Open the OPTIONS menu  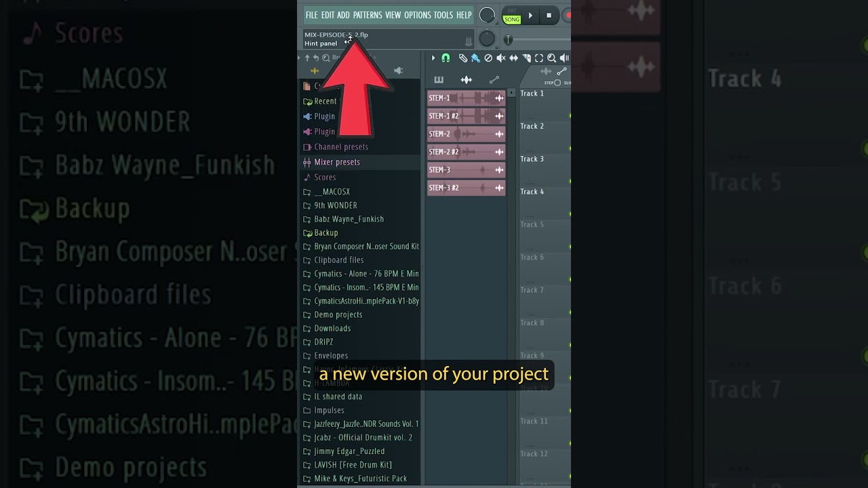pyautogui.click(x=417, y=15)
